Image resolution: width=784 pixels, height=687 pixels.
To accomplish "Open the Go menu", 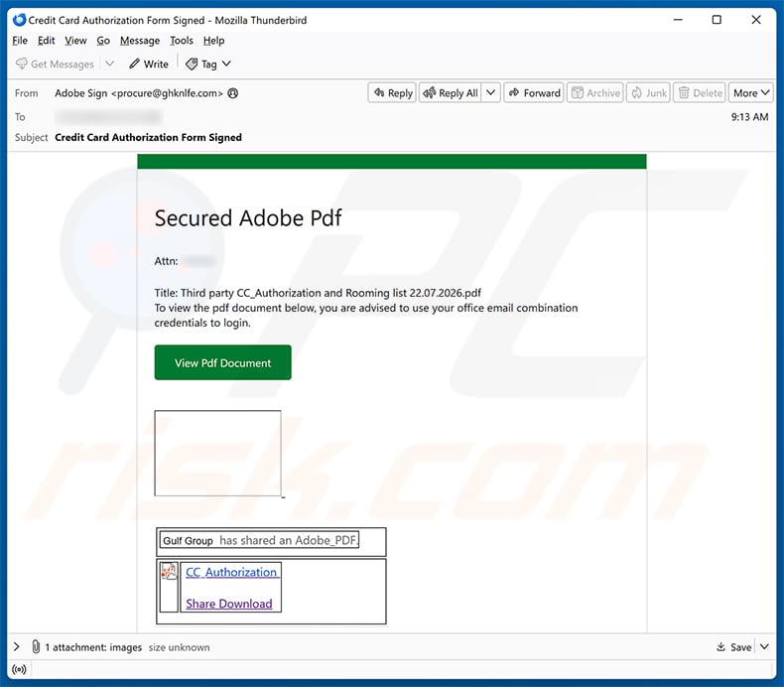I will (x=103, y=41).
